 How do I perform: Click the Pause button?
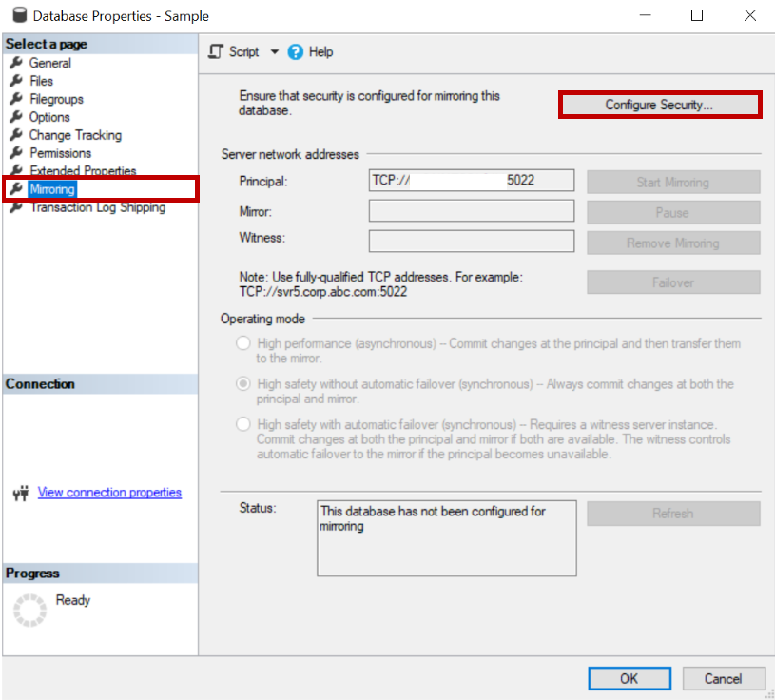[x=673, y=213]
